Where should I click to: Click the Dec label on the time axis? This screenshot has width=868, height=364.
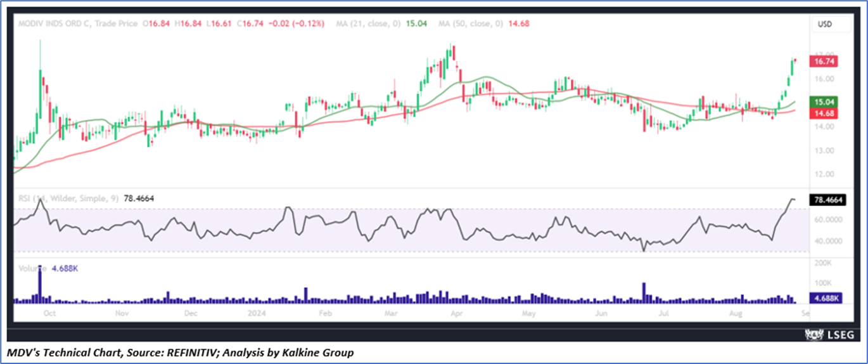(191, 313)
